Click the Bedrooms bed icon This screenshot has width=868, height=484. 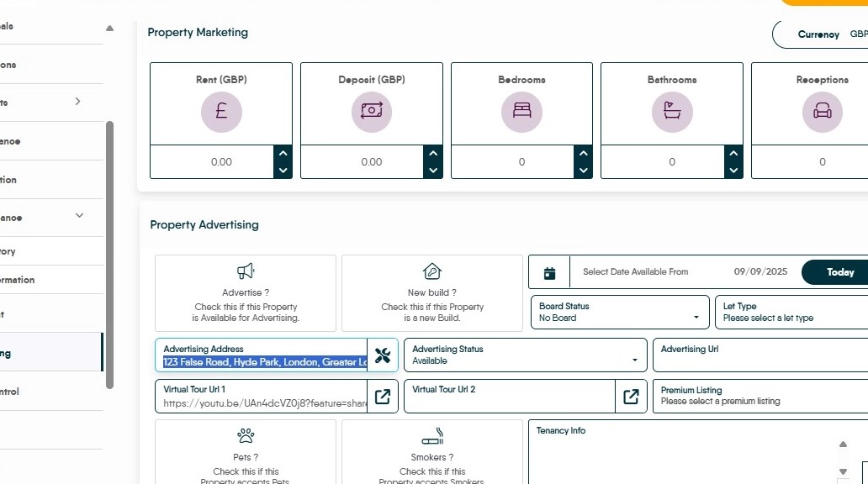click(521, 112)
